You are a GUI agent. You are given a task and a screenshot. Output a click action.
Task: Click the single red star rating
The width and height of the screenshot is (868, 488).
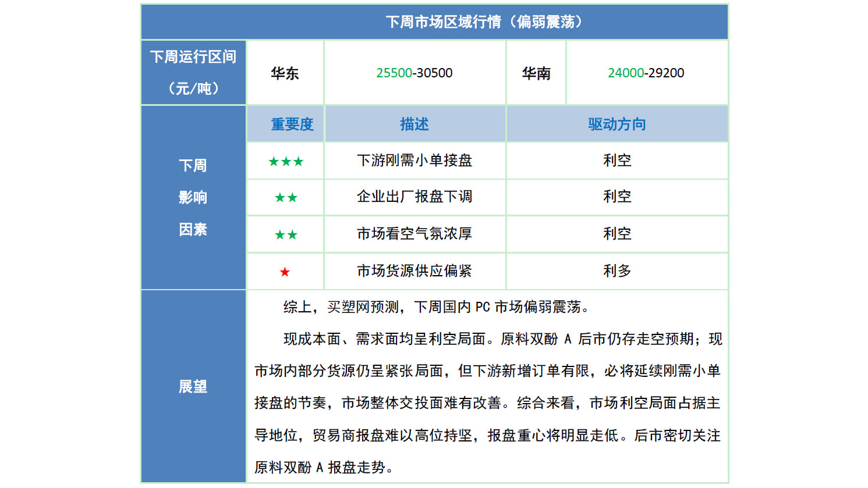point(285,272)
